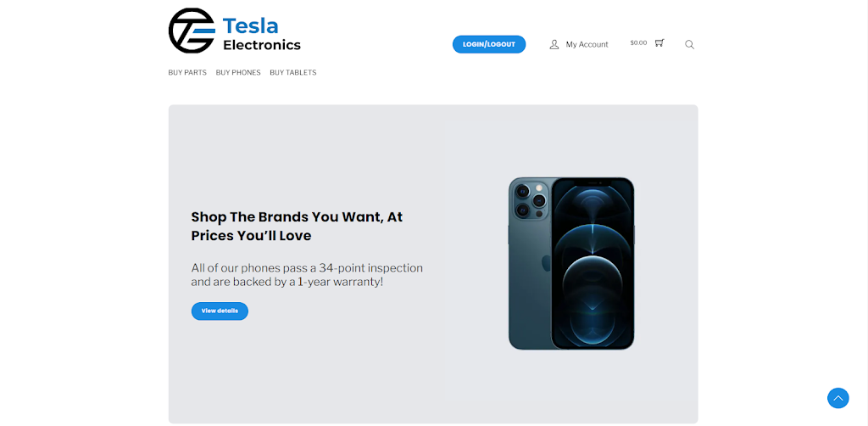Click the 34-point inspection warranty paragraph
This screenshot has width=868, height=426.
pyautogui.click(x=307, y=275)
